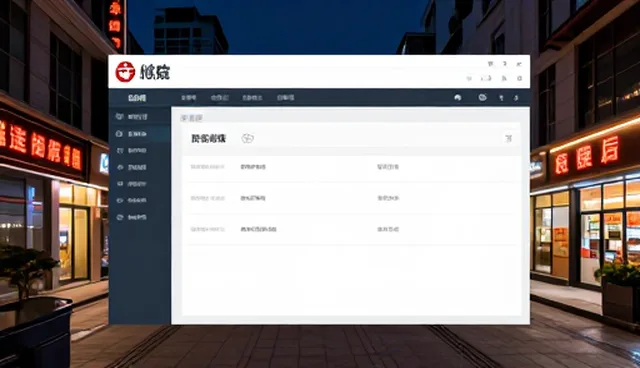This screenshot has width=640, height=368.
Task: Click the breadcrumb text above the card
Action: pyautogui.click(x=191, y=118)
